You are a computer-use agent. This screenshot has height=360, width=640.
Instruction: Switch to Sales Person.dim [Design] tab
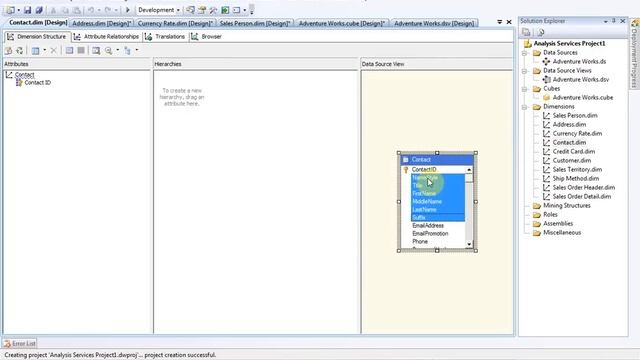[x=255, y=23]
